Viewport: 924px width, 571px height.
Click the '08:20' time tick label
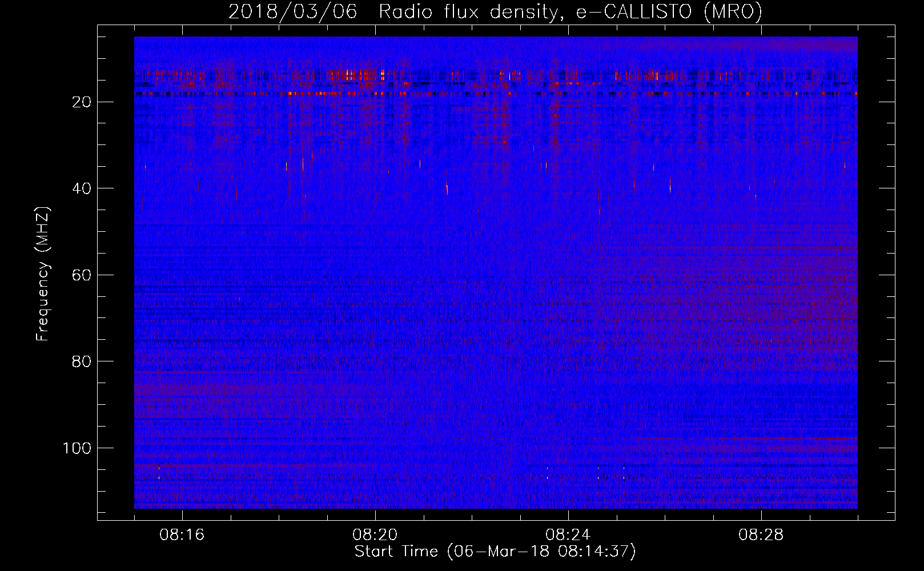[x=375, y=535]
